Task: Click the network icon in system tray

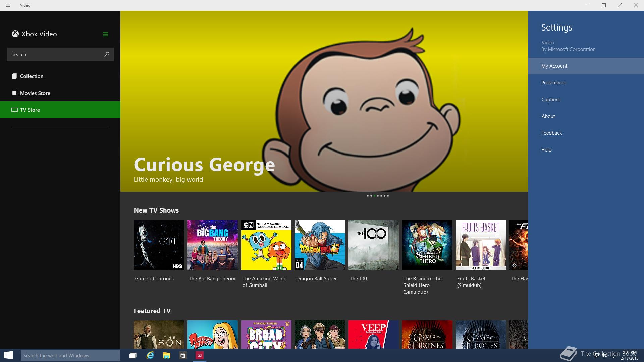Action: tap(596, 355)
